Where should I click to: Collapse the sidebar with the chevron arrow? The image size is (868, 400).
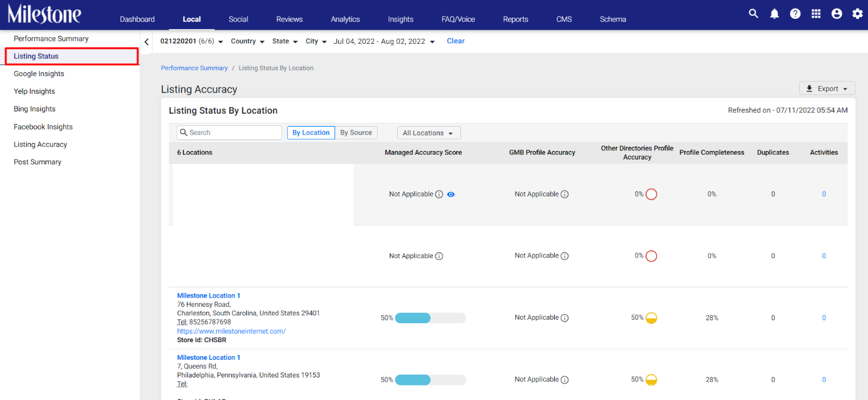(x=147, y=42)
